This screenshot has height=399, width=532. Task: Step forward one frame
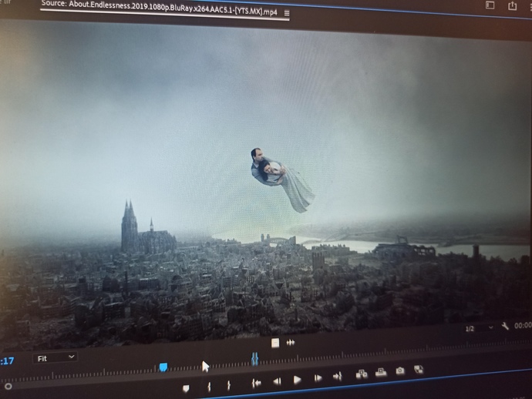(x=318, y=377)
